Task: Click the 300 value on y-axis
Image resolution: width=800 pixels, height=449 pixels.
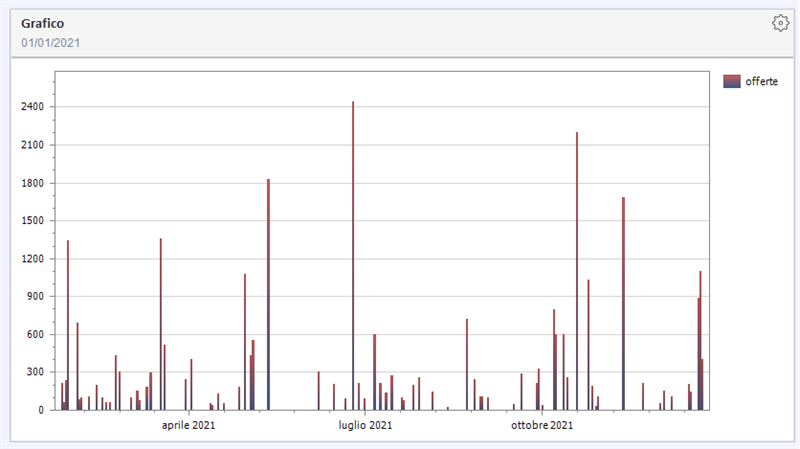Action: point(35,372)
